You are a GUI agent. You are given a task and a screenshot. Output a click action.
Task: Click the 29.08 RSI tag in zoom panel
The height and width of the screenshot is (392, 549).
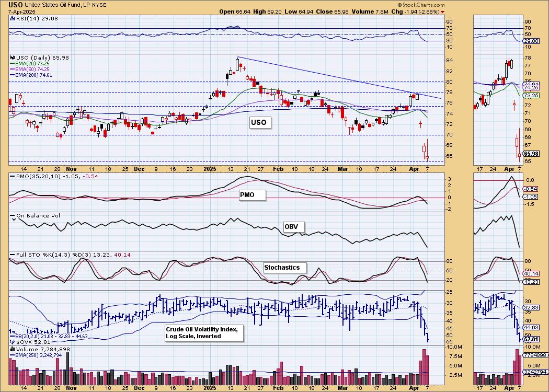tap(531, 41)
